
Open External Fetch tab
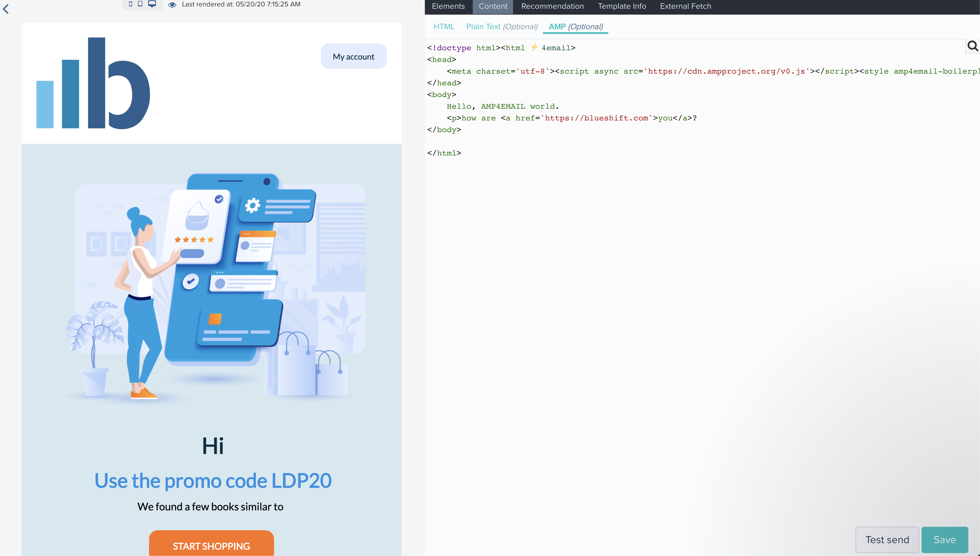pos(685,6)
